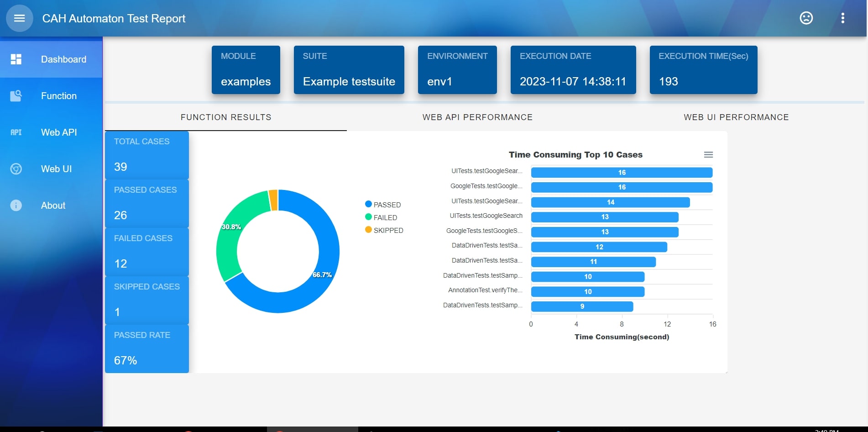Image resolution: width=868 pixels, height=432 pixels.
Task: Select the Web UI globe icon
Action: pos(16,169)
